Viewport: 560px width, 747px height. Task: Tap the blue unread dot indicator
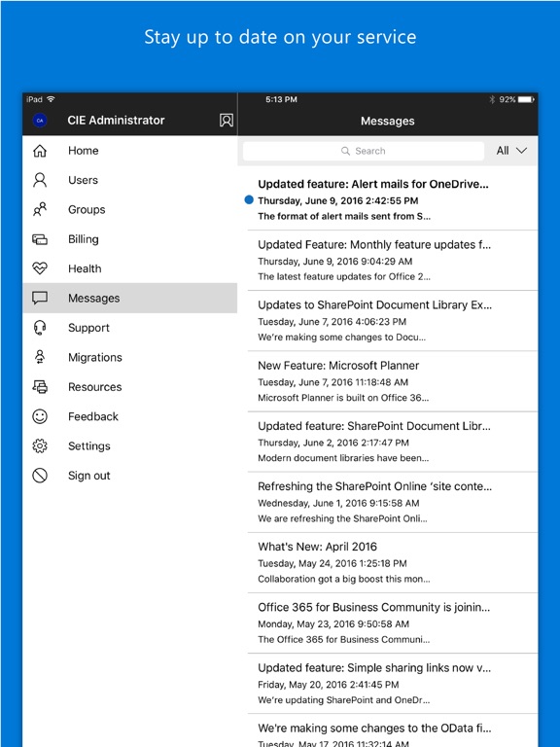click(x=249, y=199)
